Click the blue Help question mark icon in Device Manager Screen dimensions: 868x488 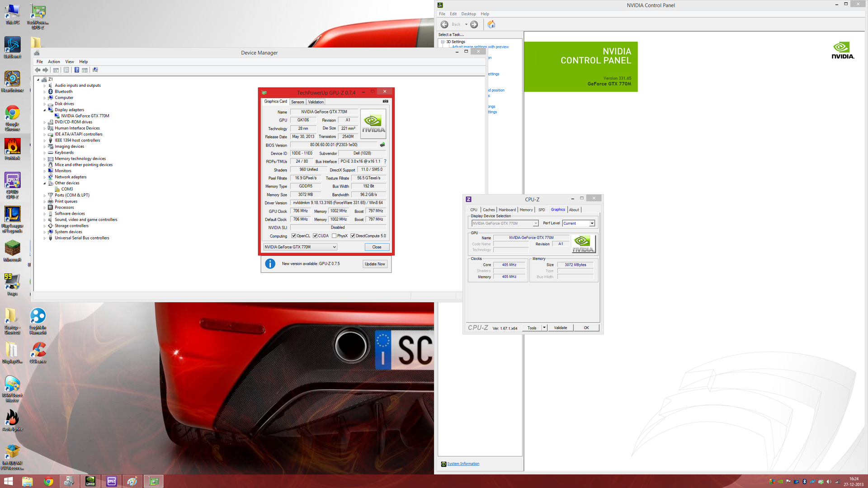[x=77, y=70]
